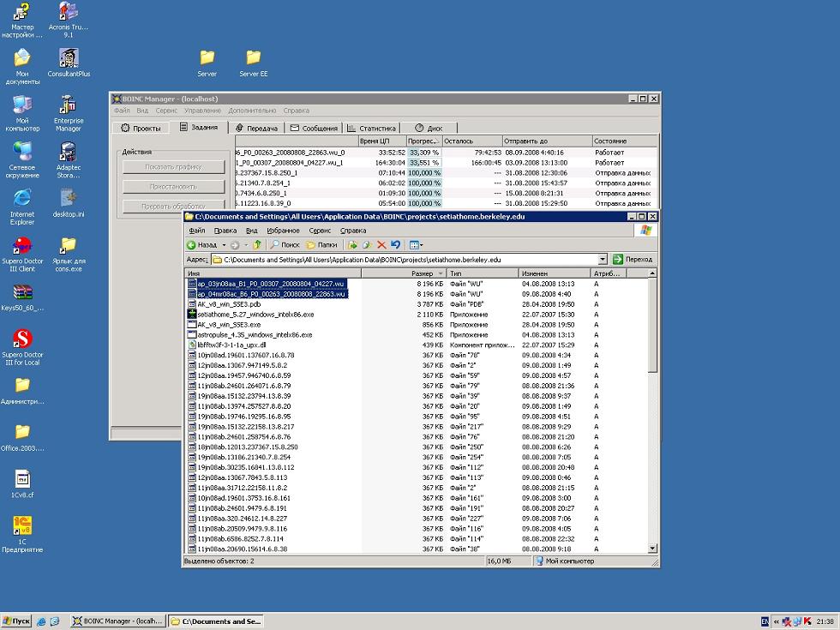
Task: Switch to the Статистика tab
Action: [370, 128]
